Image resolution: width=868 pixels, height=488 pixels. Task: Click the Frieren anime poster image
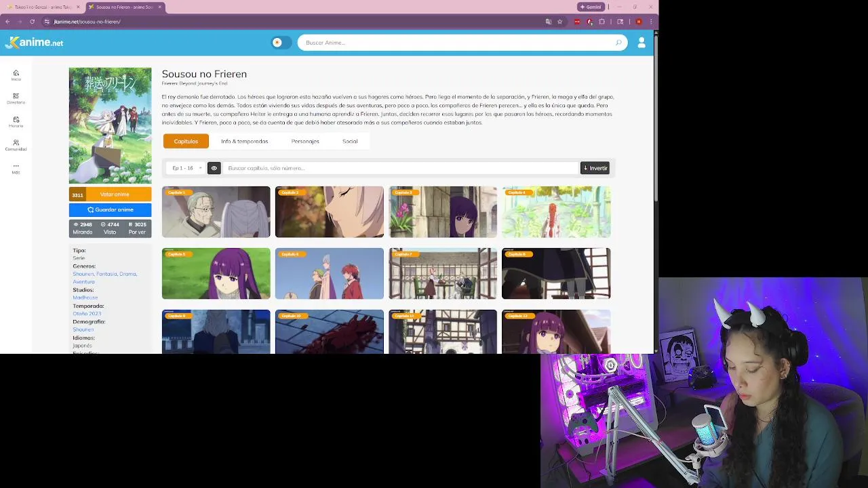tap(110, 125)
